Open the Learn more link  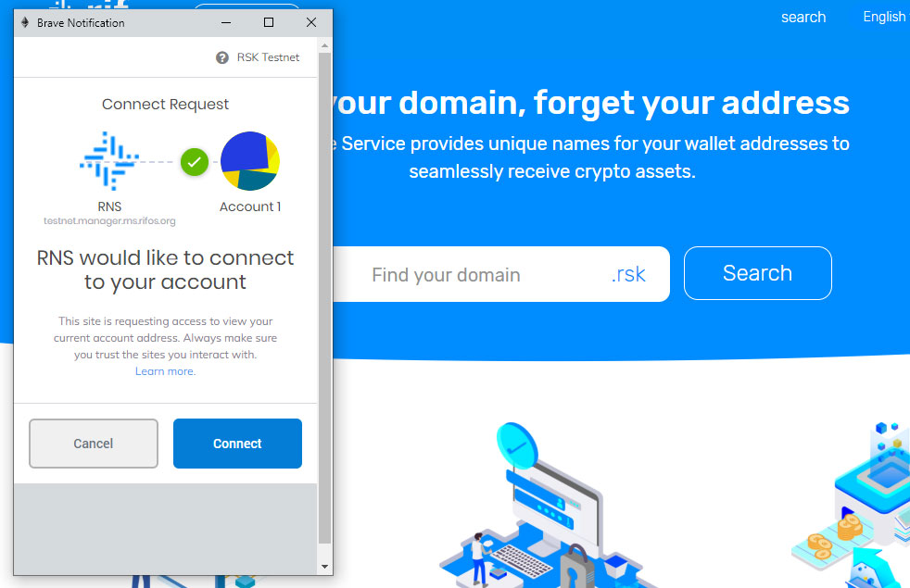coord(165,371)
